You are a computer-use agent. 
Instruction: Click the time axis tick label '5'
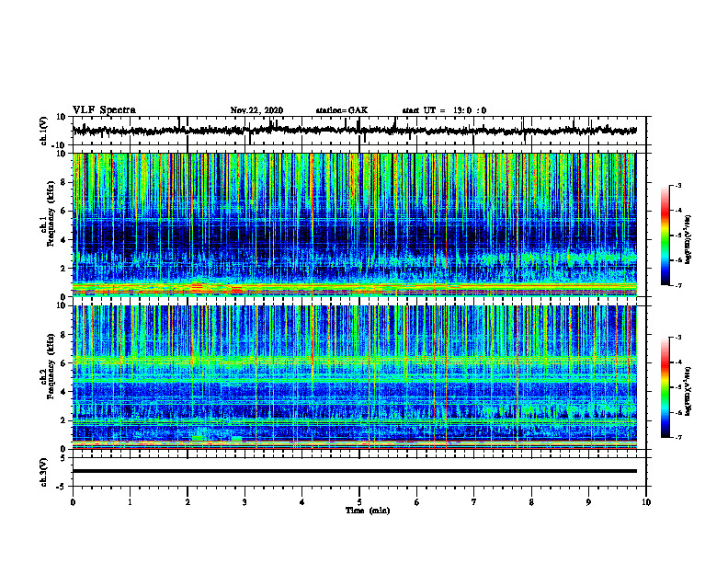click(359, 502)
